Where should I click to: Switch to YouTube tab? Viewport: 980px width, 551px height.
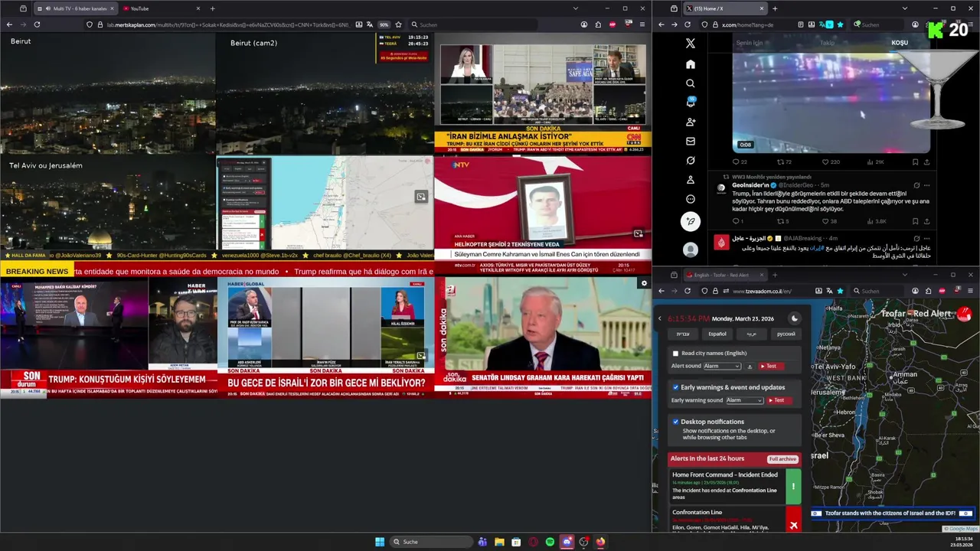[161, 8]
